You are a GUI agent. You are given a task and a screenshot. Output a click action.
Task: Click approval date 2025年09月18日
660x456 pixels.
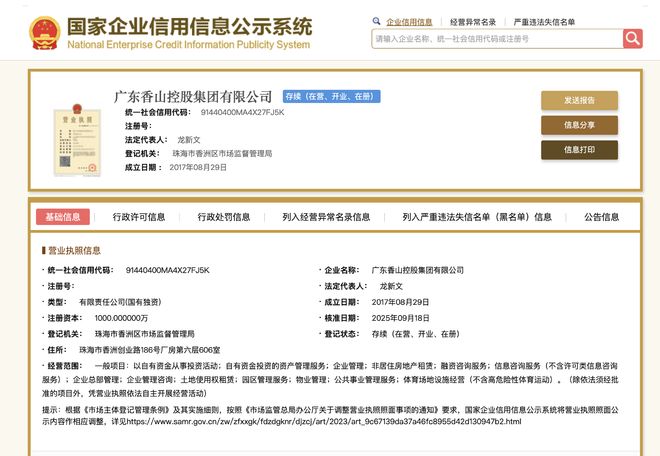400,318
